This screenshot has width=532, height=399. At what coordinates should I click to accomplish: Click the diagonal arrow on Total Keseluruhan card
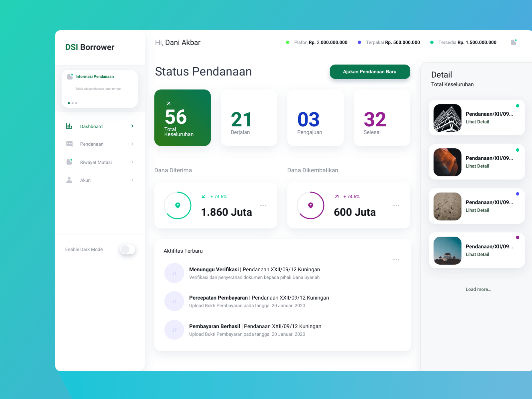169,103
